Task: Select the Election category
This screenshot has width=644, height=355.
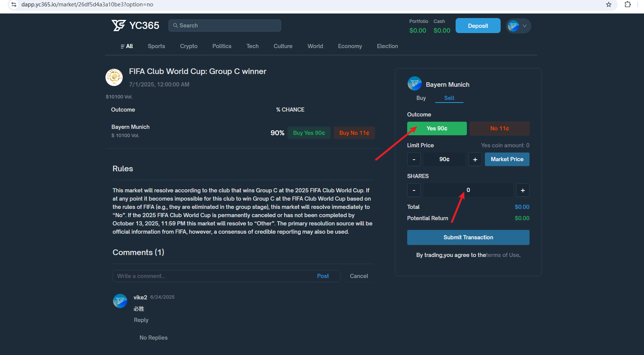Action: (x=388, y=46)
